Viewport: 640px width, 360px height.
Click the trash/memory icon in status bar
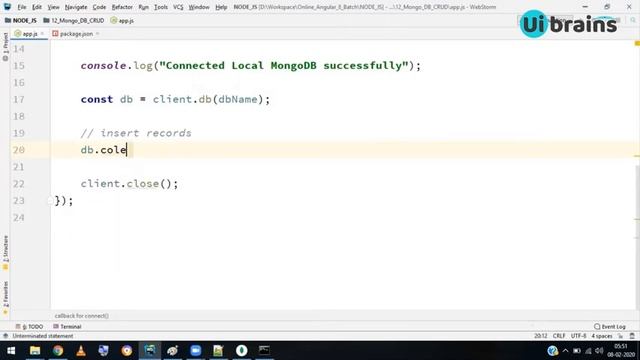pyautogui.click(x=632, y=336)
